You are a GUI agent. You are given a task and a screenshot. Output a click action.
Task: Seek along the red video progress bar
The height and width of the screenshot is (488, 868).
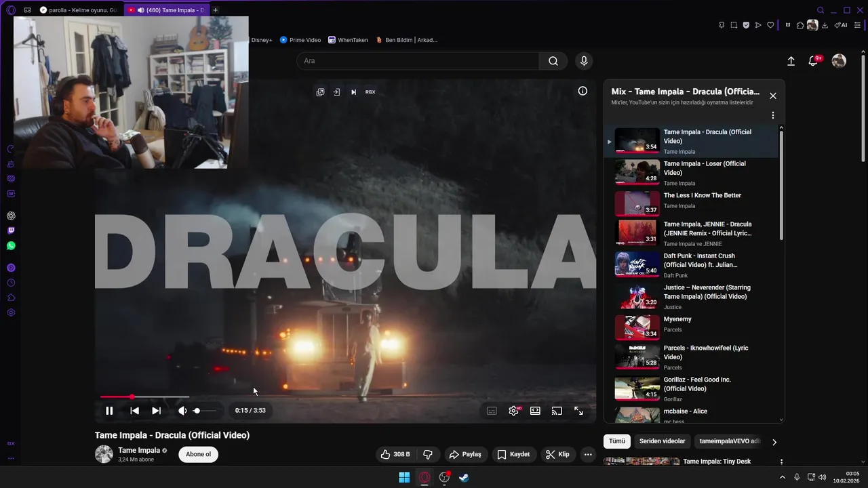[144, 396]
